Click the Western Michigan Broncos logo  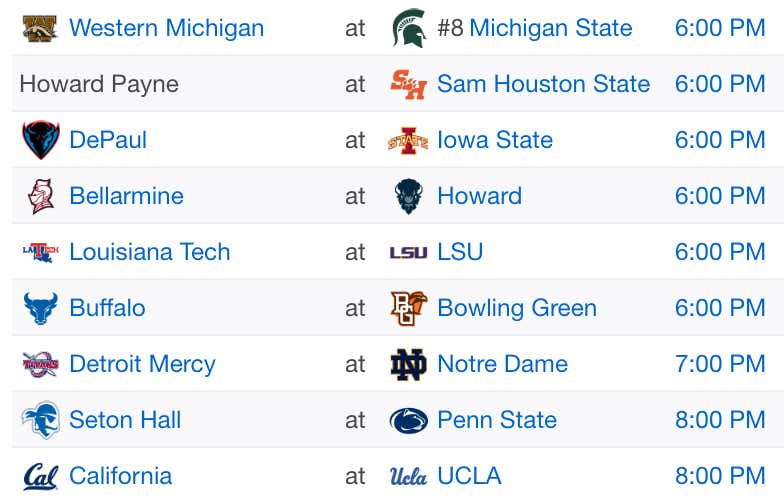40,28
